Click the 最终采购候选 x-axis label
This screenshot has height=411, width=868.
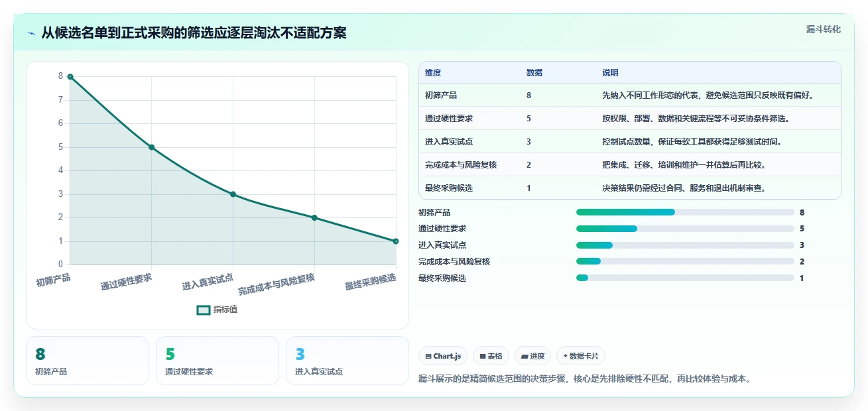pyautogui.click(x=370, y=282)
